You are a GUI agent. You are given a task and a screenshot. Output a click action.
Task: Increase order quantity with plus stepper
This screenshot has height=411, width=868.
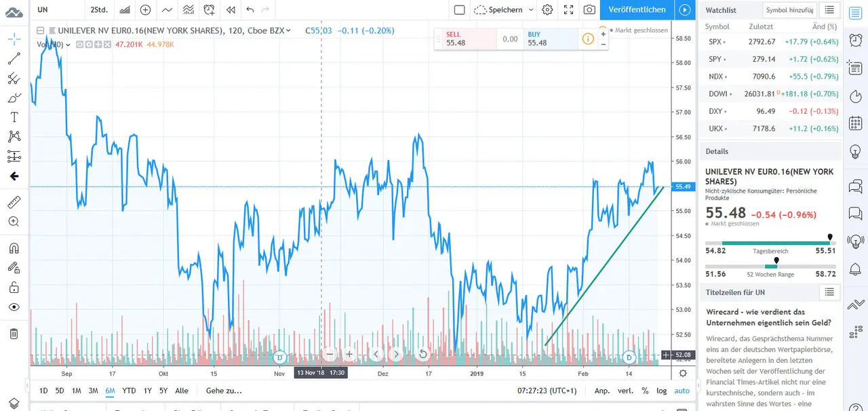click(603, 33)
